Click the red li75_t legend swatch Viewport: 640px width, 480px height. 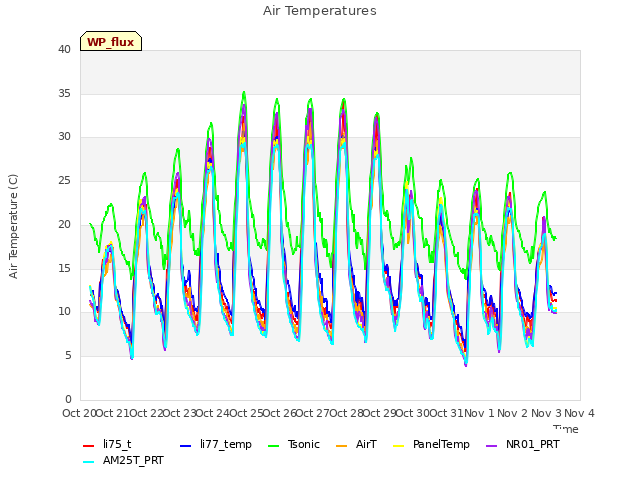pyautogui.click(x=89, y=446)
